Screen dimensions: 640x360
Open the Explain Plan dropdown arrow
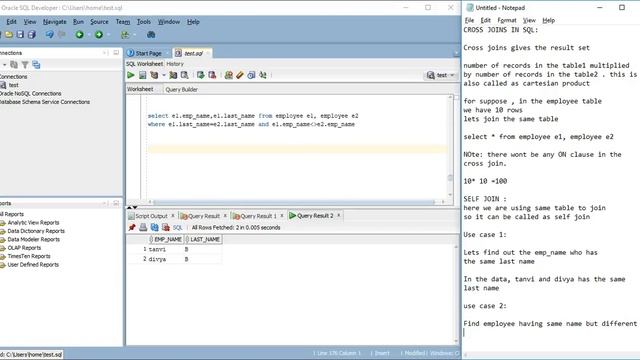click(x=164, y=75)
